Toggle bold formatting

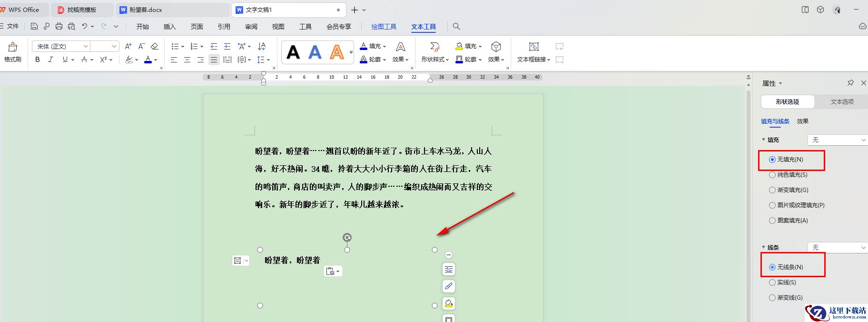coord(38,60)
